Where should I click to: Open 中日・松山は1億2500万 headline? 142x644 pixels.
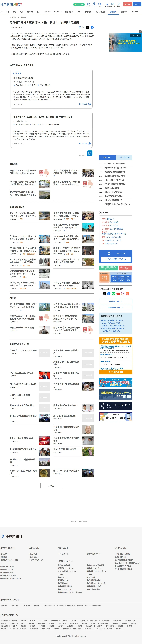[22, 373]
